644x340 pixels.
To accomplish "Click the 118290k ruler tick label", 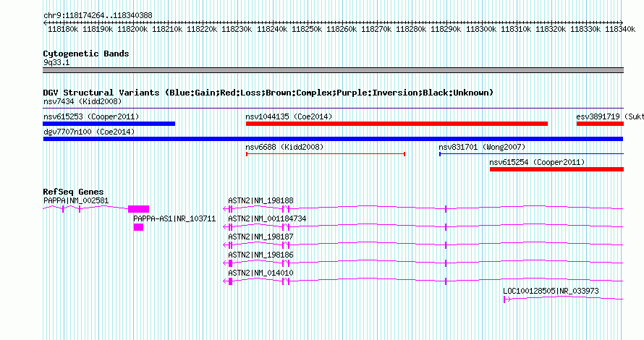I will tap(446, 29).
